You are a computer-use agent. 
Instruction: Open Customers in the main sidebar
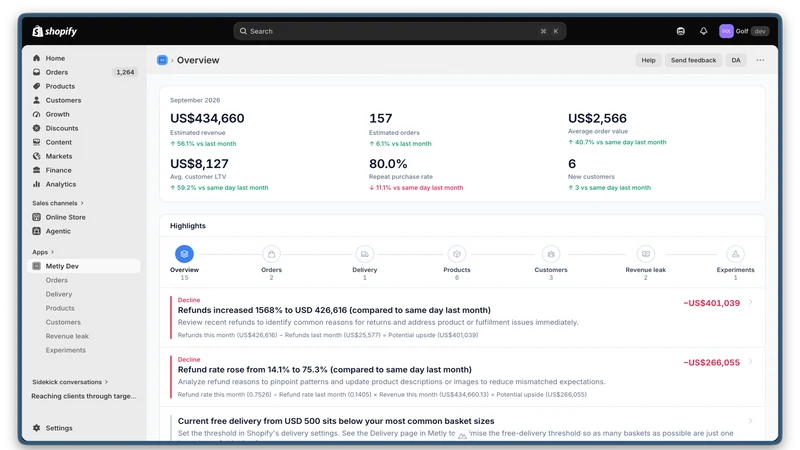click(x=63, y=101)
